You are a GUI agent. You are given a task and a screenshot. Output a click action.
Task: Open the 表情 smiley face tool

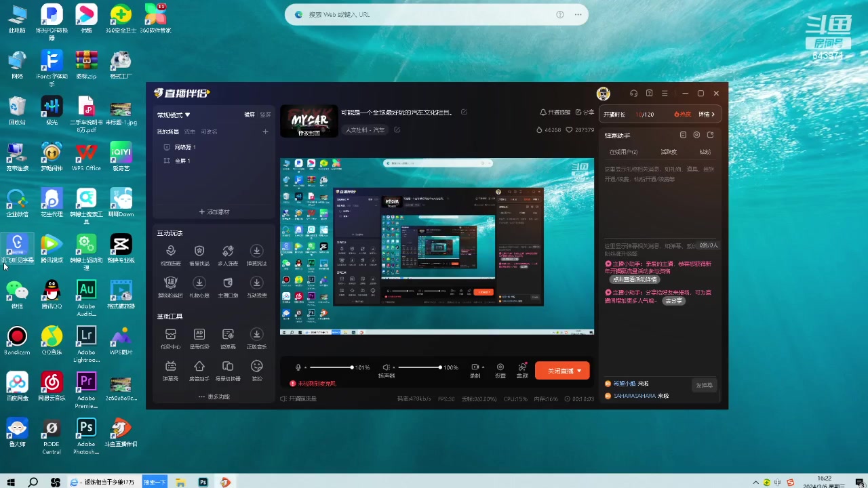[x=256, y=370]
